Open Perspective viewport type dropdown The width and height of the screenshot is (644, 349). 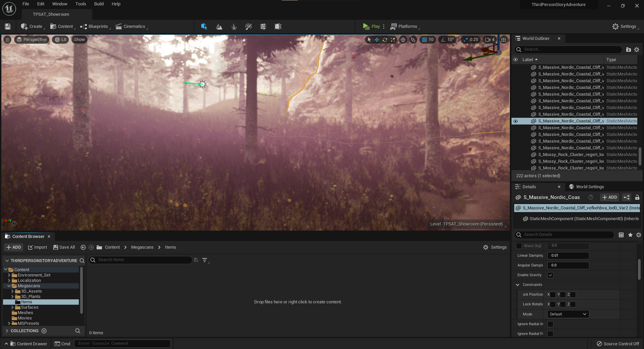pos(32,40)
